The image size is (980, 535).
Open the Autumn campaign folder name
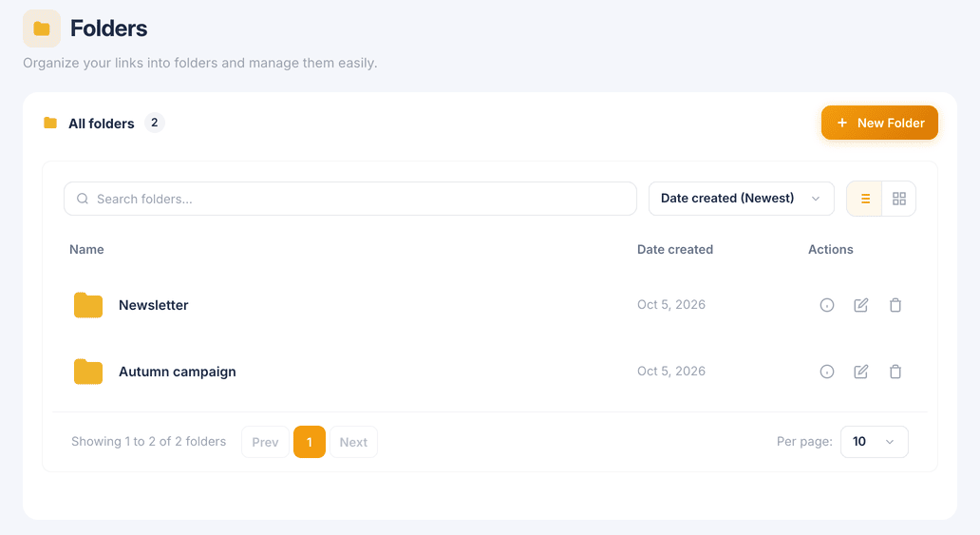tap(178, 372)
